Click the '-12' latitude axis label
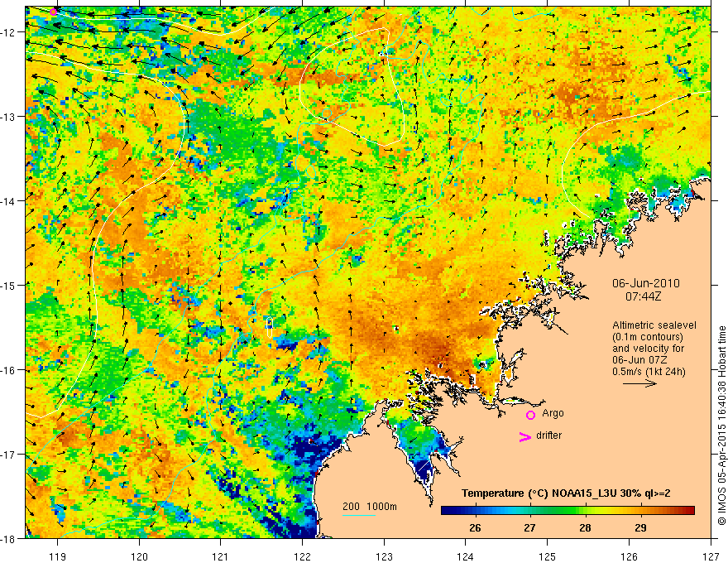Viewport: 728px width, 563px height. click(10, 32)
